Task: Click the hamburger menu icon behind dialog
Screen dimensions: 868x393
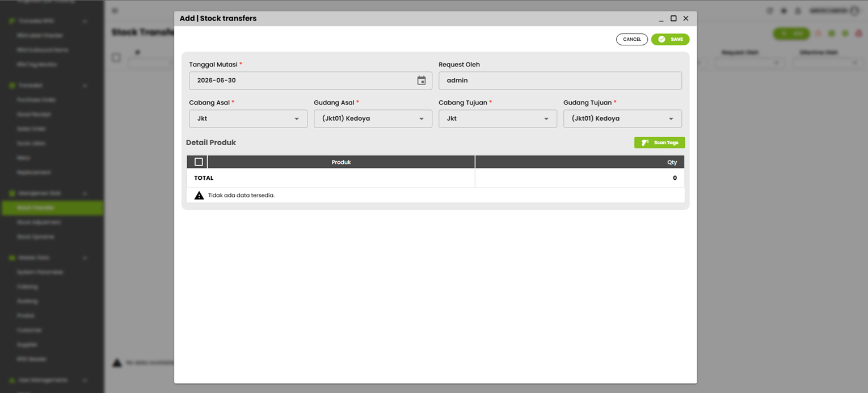Action: [x=115, y=11]
